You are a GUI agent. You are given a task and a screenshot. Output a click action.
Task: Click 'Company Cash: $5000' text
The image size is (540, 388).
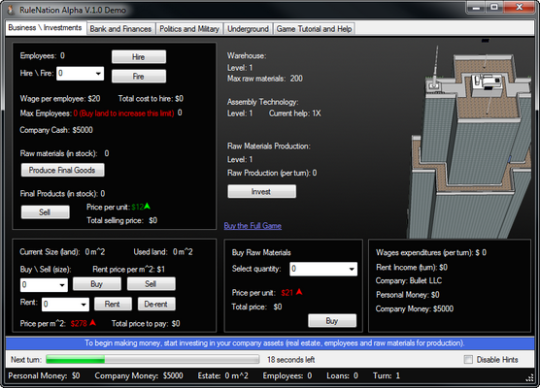point(56,130)
